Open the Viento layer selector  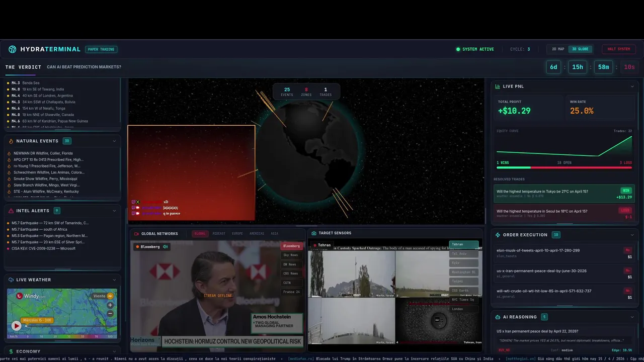point(103,296)
